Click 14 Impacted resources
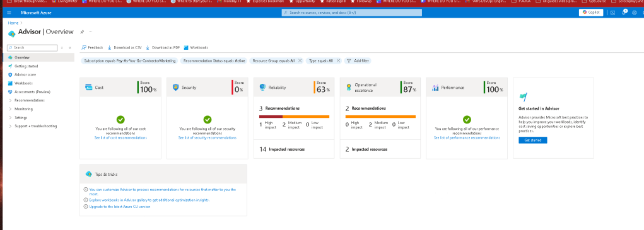 point(282,149)
